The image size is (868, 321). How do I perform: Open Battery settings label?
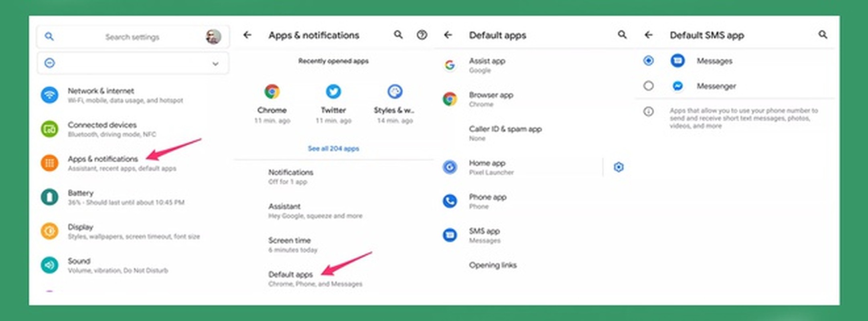tap(81, 193)
